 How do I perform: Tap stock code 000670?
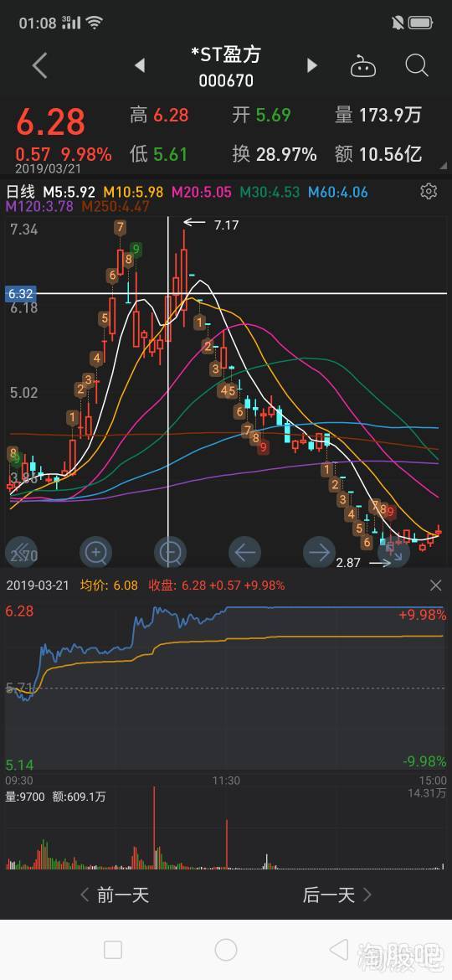(x=226, y=81)
